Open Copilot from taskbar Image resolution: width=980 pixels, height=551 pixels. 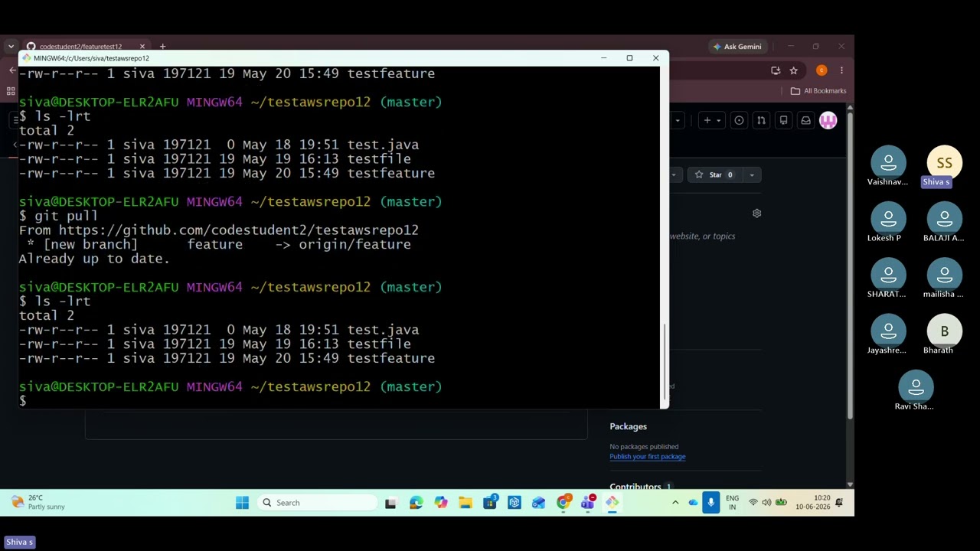click(440, 503)
